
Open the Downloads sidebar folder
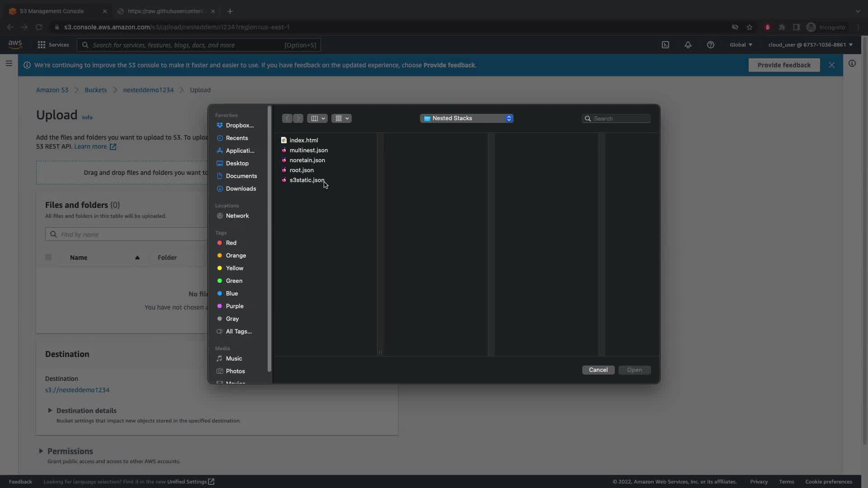241,188
